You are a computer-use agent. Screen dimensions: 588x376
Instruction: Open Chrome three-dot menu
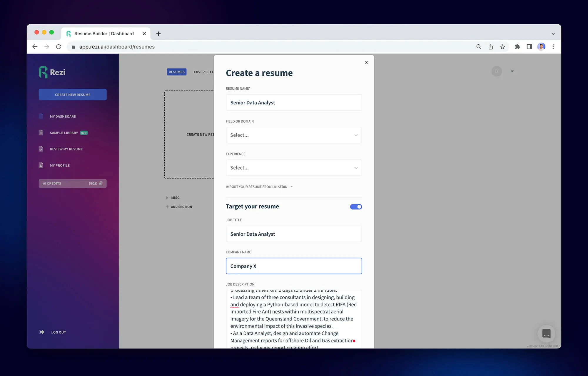(553, 47)
